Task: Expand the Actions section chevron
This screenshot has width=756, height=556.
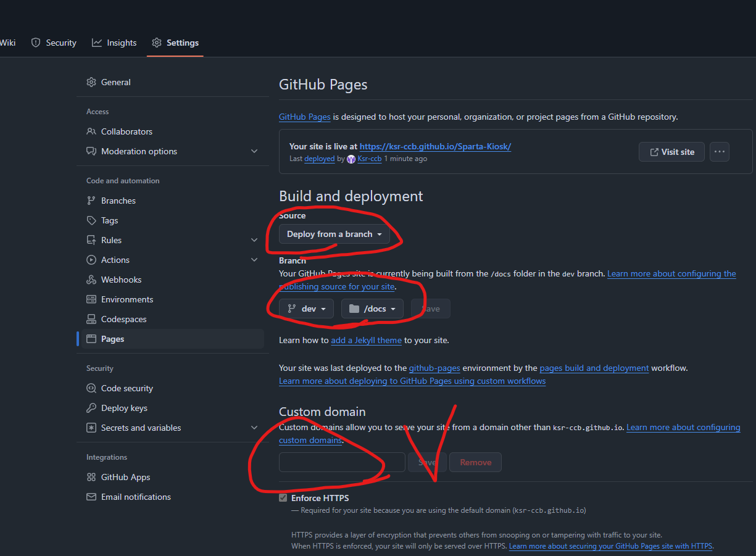Action: [x=254, y=260]
